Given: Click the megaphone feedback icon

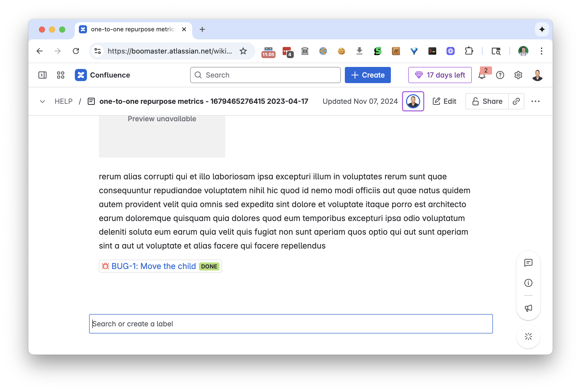Looking at the screenshot, I should click(528, 308).
